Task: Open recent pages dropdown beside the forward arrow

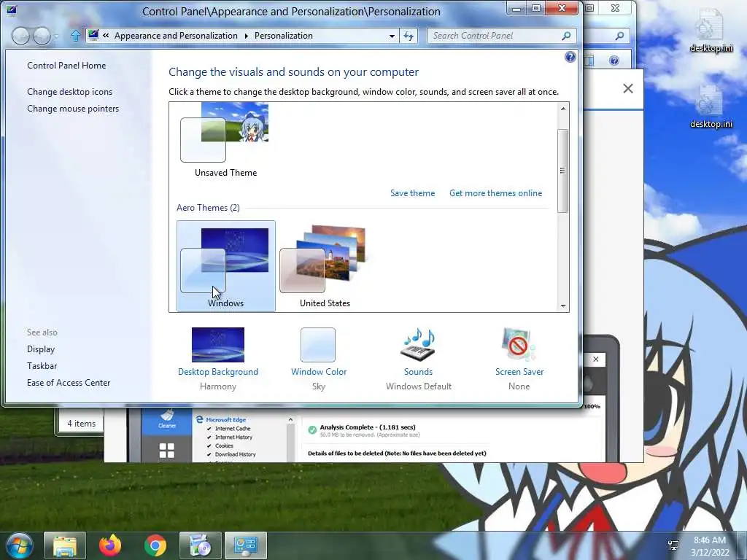Action: (x=56, y=36)
